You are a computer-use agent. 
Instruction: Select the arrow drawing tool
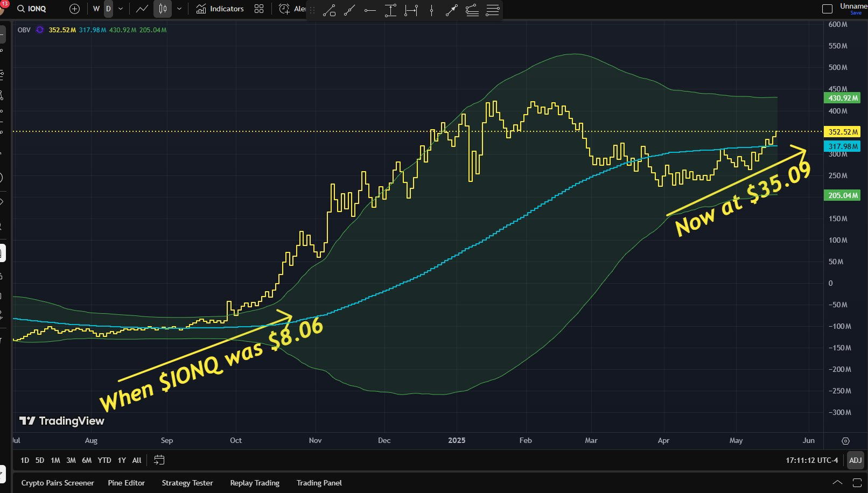[x=452, y=10]
